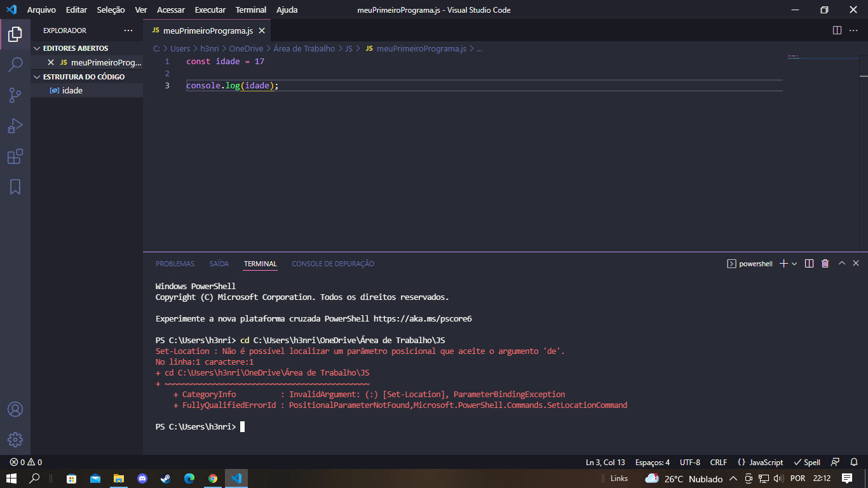Click the editor minimap
The image size is (868, 488).
pos(823,152)
